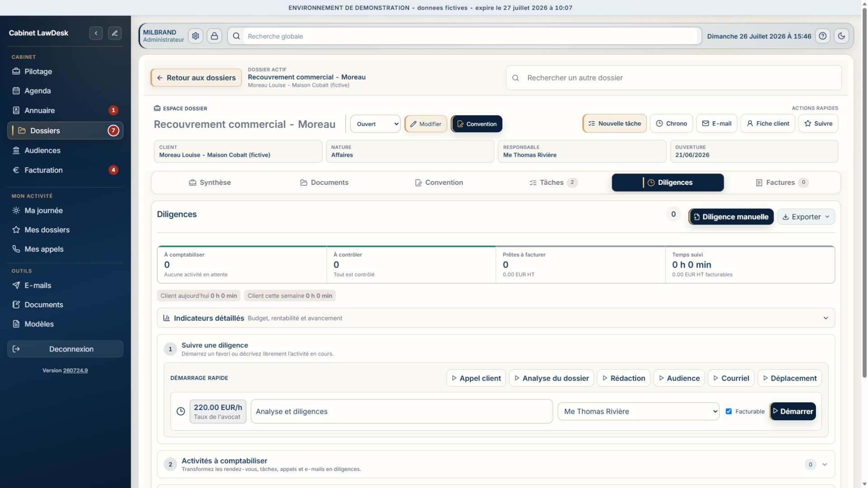
Task: Open Pilotage in the sidebar
Action: (x=65, y=71)
